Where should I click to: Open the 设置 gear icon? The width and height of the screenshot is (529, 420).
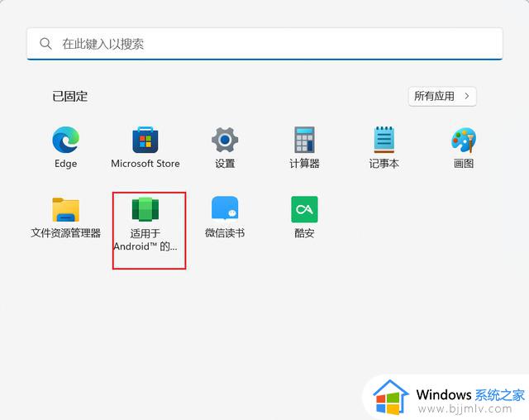225,140
